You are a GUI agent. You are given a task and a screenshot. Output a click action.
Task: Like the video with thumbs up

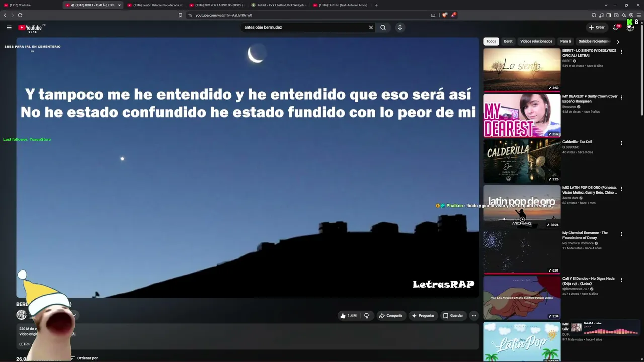348,316
